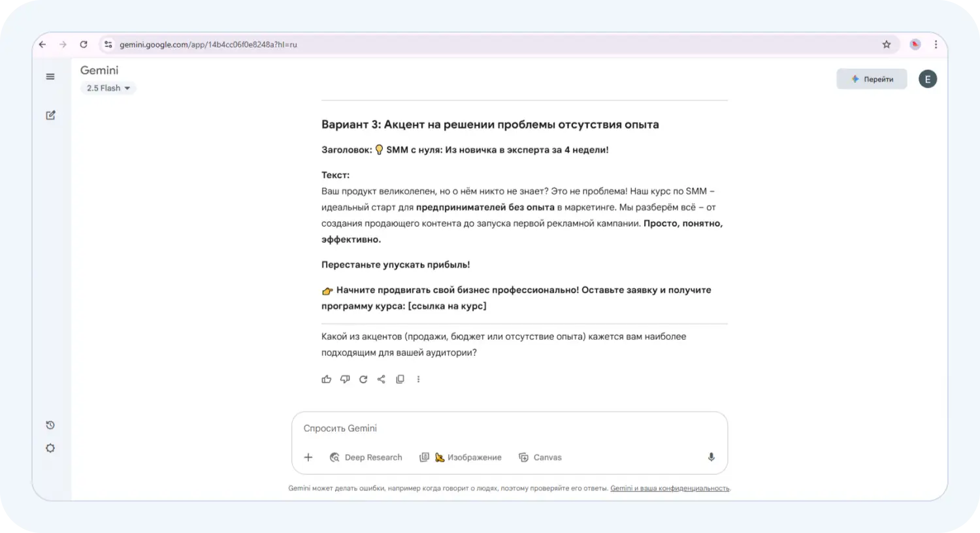Screen dimensions: 980x533
Task: Like the response with thumbs up
Action: [327, 379]
